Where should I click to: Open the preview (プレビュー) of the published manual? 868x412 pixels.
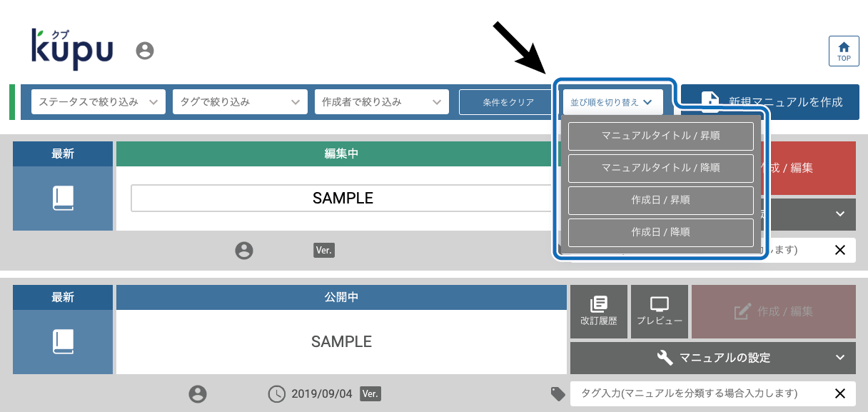point(660,311)
